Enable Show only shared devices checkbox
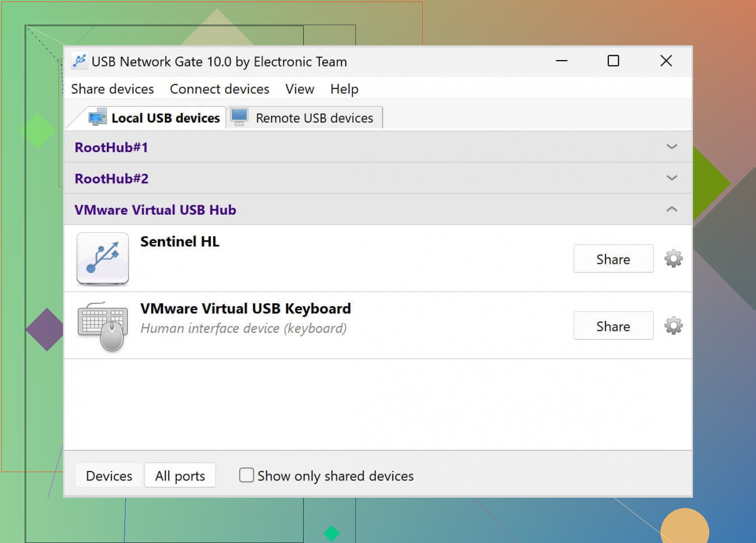 click(x=246, y=475)
